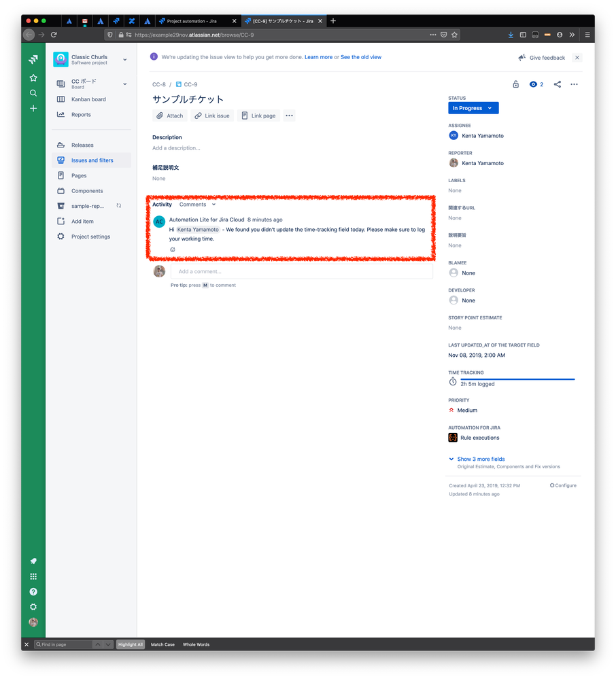Open Firefox hamburger menu
Screen dimensions: 616x679
(x=587, y=35)
